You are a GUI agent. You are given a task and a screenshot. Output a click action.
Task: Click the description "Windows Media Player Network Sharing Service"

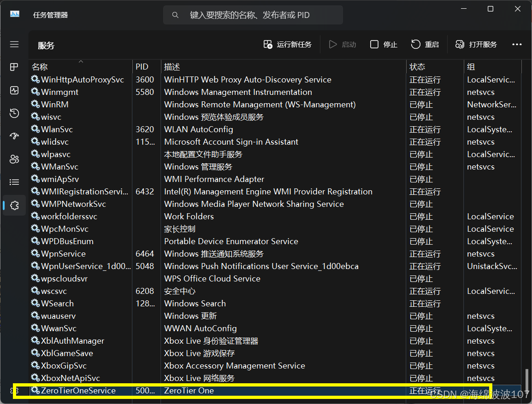pyautogui.click(x=254, y=204)
